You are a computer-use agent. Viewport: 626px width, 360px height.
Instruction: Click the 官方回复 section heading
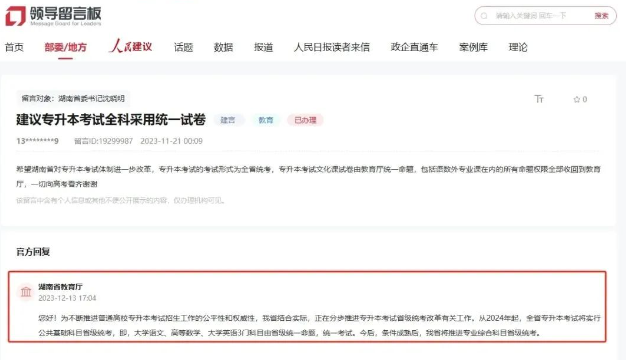(33, 252)
